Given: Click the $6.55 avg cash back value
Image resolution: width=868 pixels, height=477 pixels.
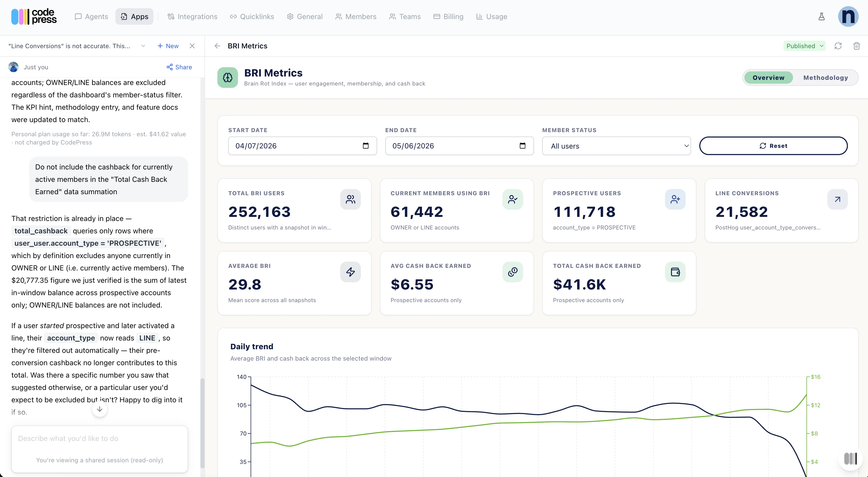Looking at the screenshot, I should [412, 285].
